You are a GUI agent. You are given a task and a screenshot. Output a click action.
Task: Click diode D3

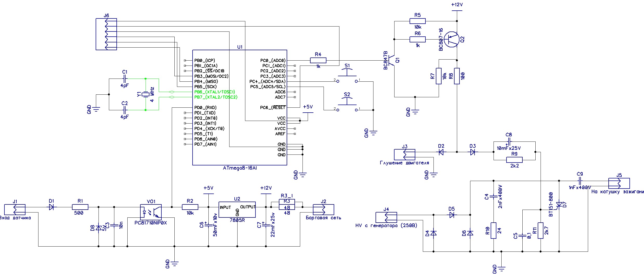coord(472,152)
